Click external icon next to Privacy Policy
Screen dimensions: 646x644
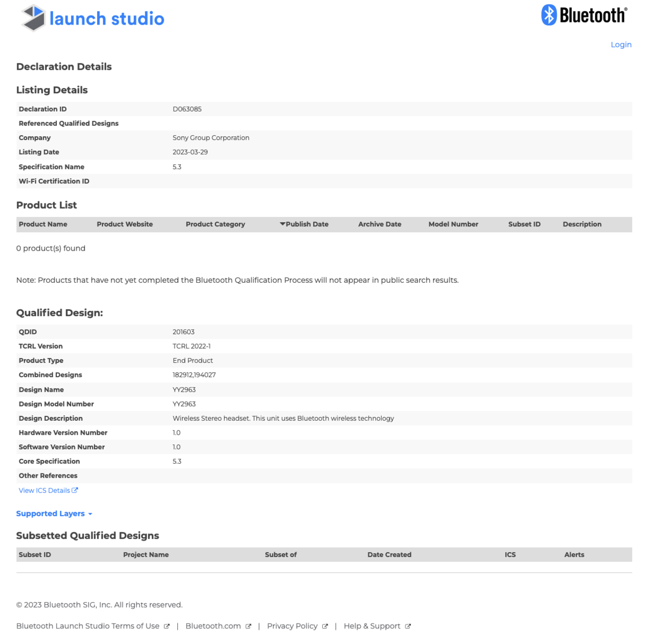(325, 626)
